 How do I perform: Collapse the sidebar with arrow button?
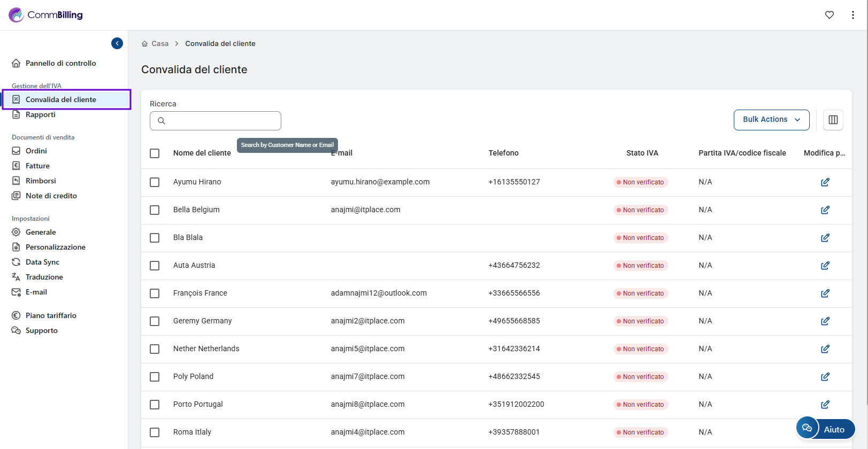(117, 43)
